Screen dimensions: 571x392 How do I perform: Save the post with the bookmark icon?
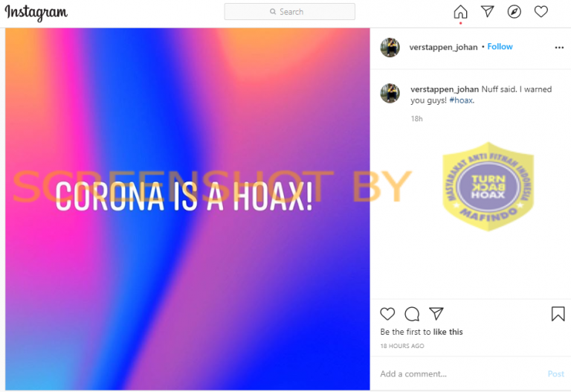[x=558, y=314]
